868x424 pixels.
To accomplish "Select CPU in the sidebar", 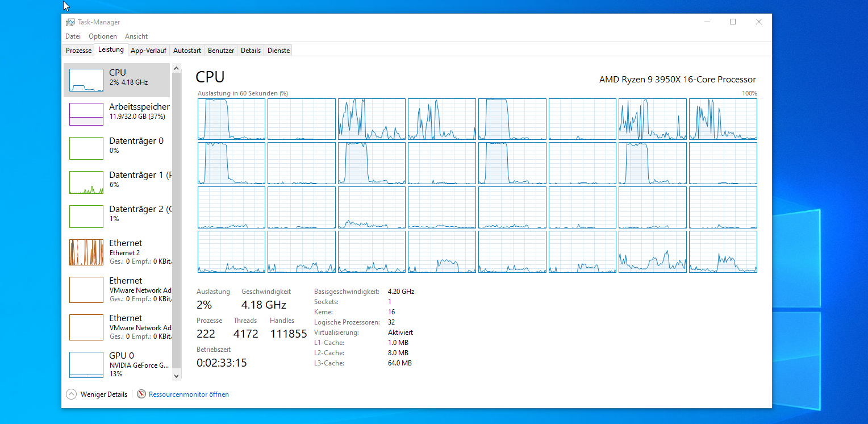I will (116, 80).
